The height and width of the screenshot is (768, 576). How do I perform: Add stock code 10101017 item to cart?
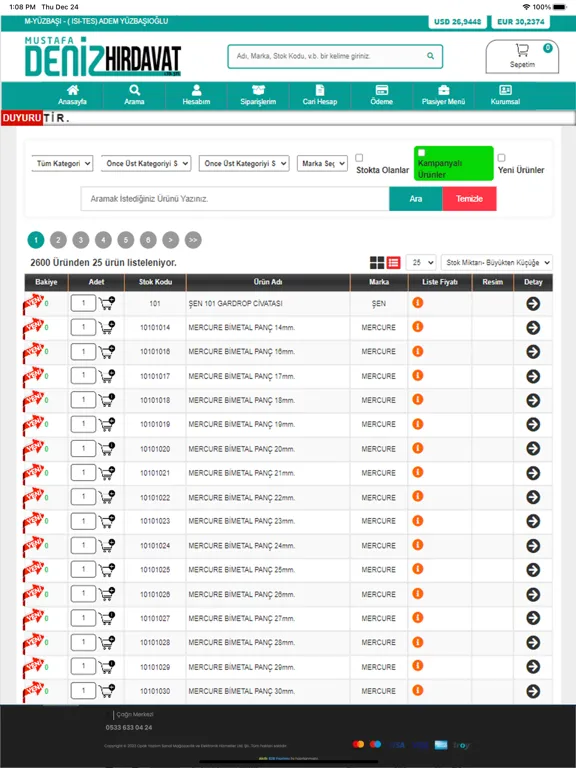(x=107, y=376)
